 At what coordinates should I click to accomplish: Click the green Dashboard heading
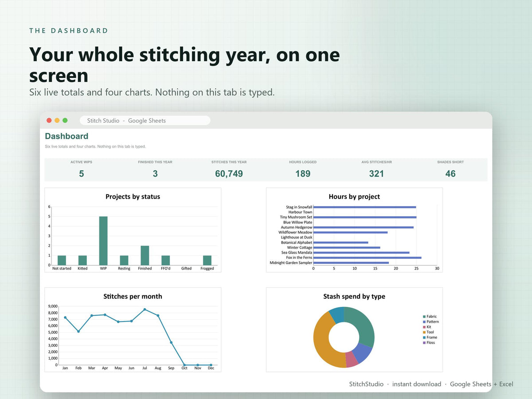coord(66,136)
